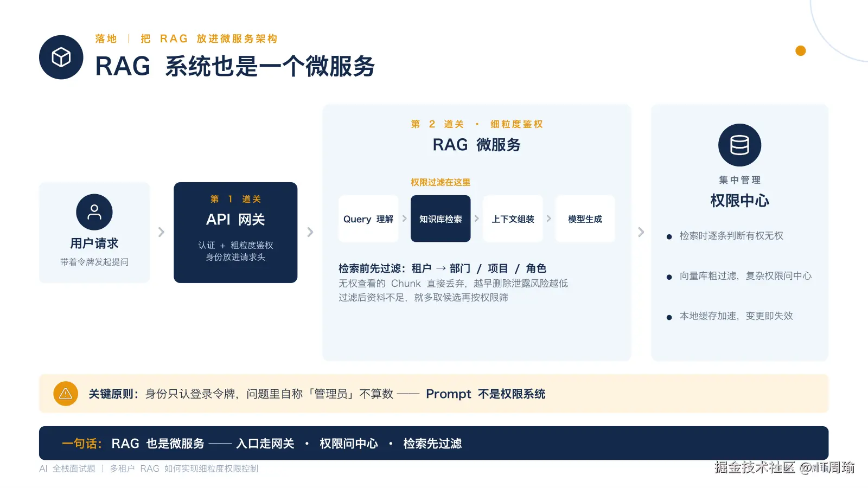Select the 上下文组装 step box
This screenshot has height=488, width=868.
point(513,219)
